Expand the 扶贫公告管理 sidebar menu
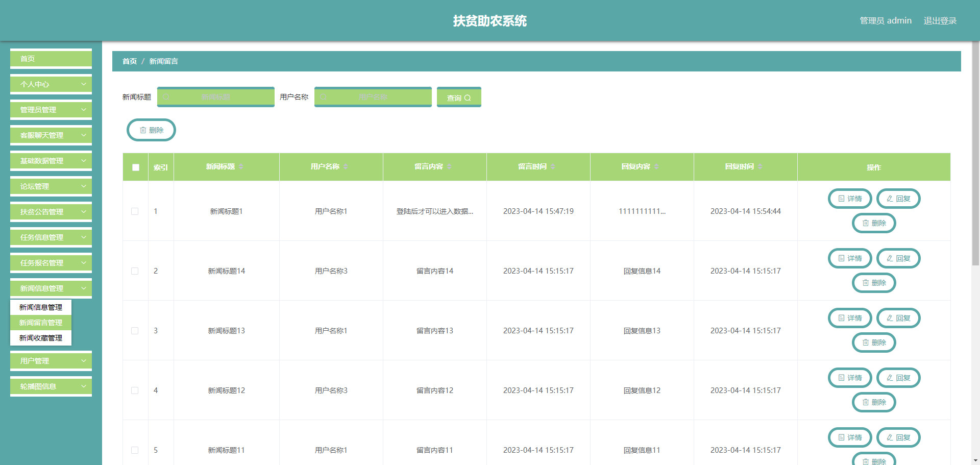This screenshot has height=465, width=980. (x=51, y=212)
